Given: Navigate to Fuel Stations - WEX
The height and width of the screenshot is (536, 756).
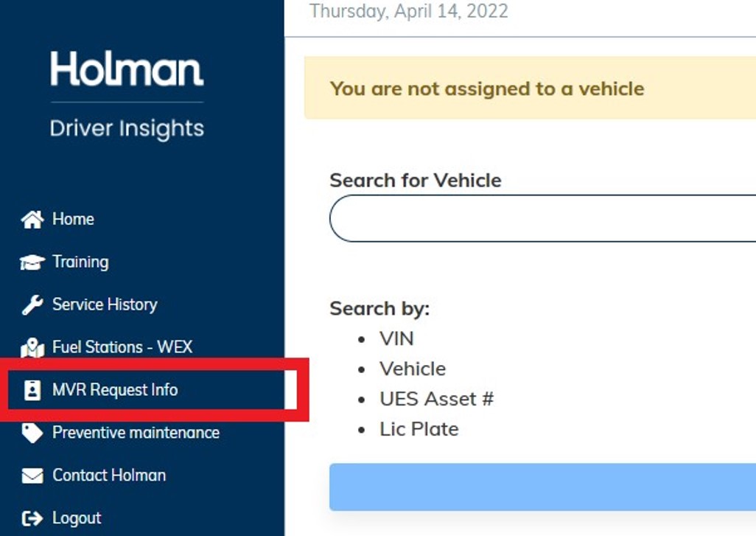Looking at the screenshot, I should pyautogui.click(x=123, y=347).
